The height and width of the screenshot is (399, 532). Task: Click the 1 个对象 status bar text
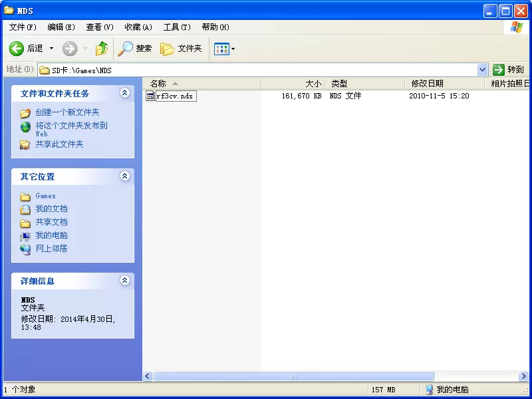[20, 390]
